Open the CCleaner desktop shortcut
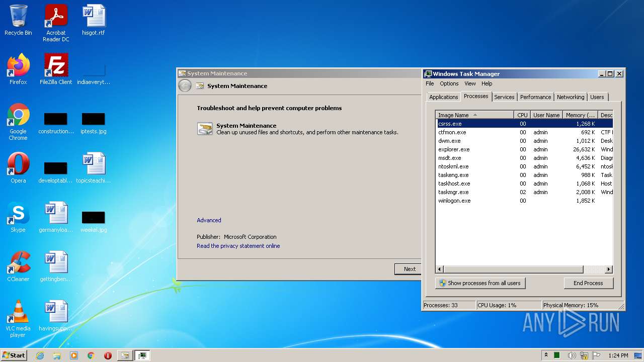The width and height of the screenshot is (644, 362). [x=18, y=266]
